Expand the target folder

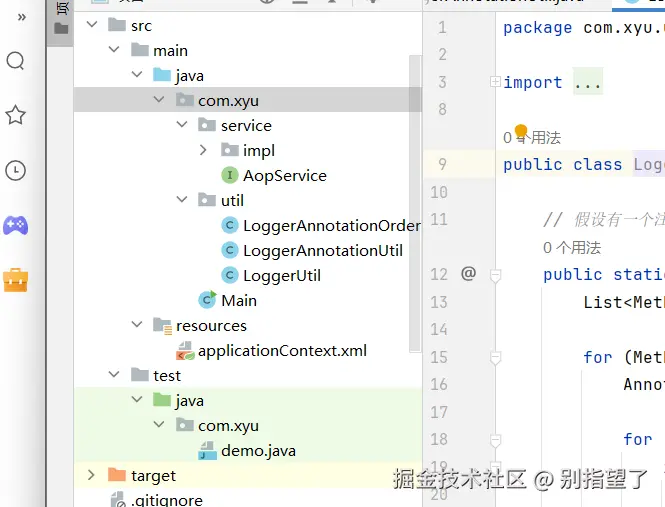[x=91, y=475]
